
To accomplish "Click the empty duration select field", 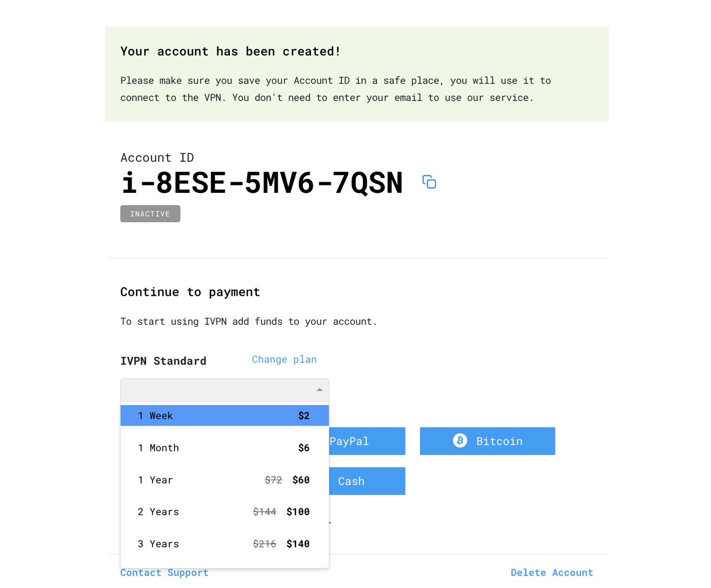I will coord(217,390).
